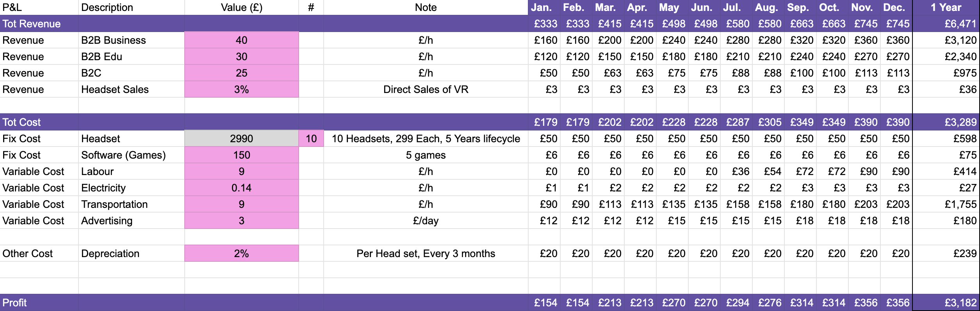Click the Advertising value cell showing 3

tap(241, 221)
